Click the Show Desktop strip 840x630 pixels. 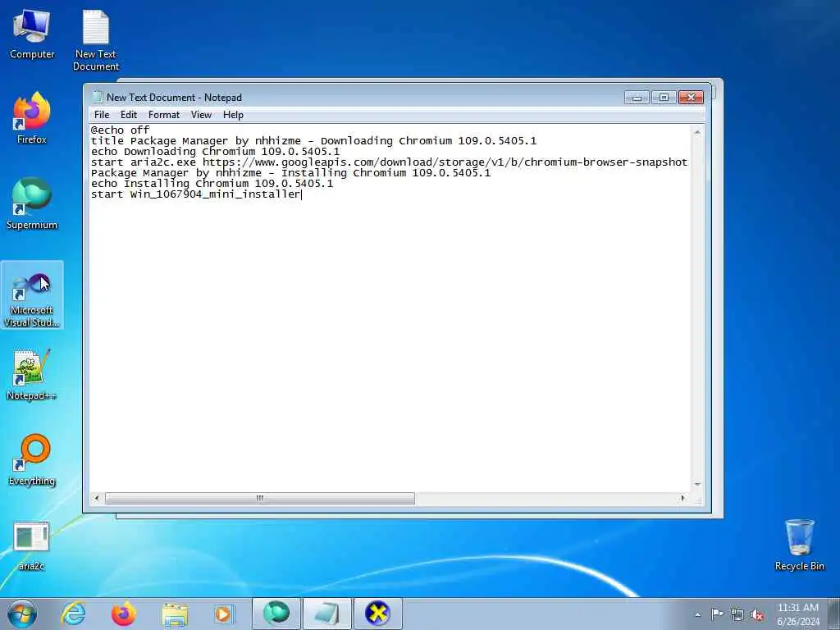point(834,614)
